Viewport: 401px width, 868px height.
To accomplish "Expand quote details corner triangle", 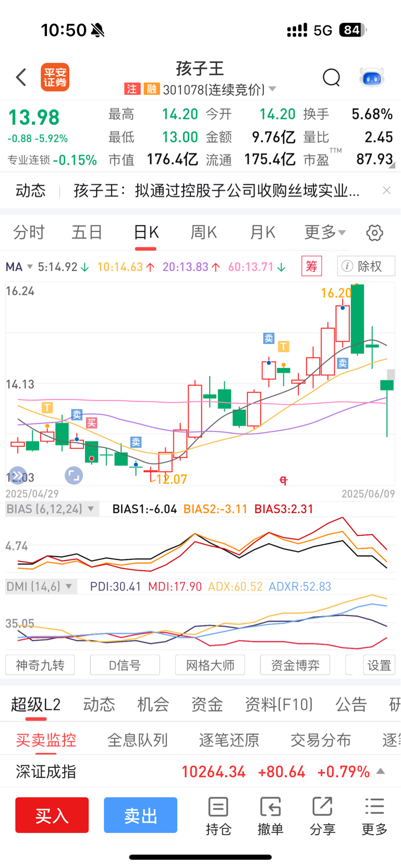I will [x=392, y=165].
